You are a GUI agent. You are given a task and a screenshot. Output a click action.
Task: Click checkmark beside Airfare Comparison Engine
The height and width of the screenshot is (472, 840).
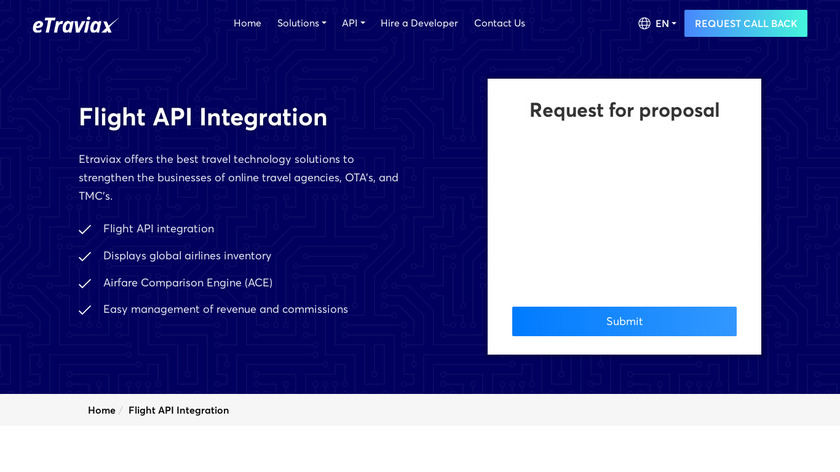(85, 283)
